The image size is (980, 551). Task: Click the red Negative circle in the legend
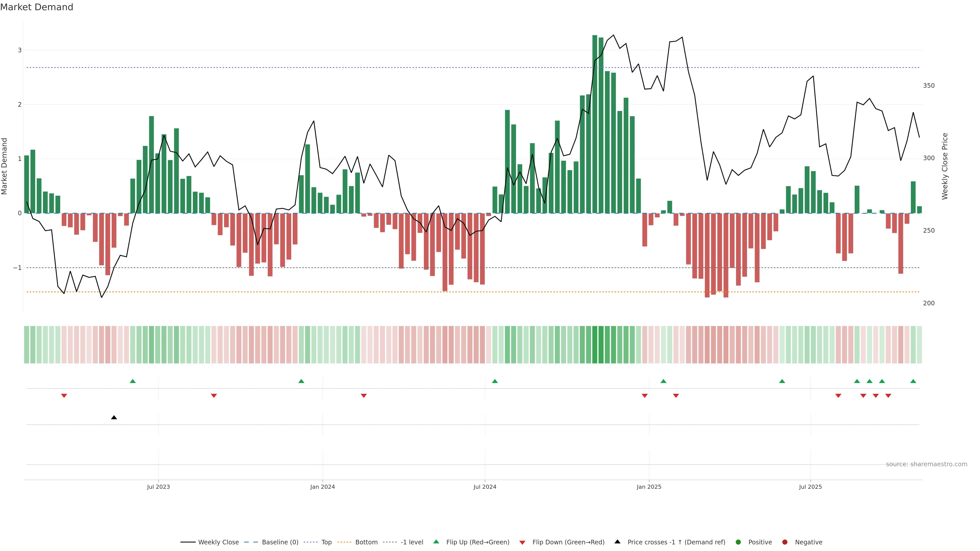pyautogui.click(x=785, y=542)
